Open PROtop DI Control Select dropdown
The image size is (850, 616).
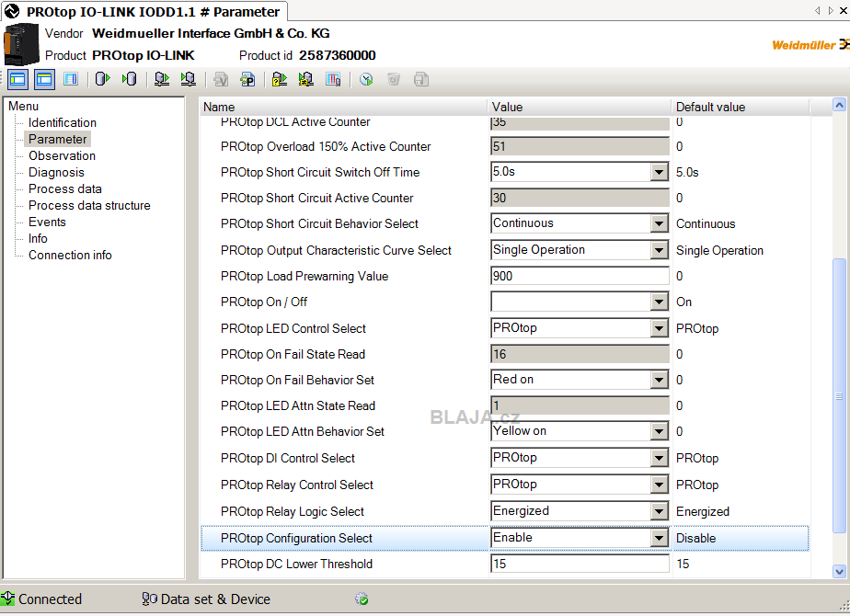point(659,458)
